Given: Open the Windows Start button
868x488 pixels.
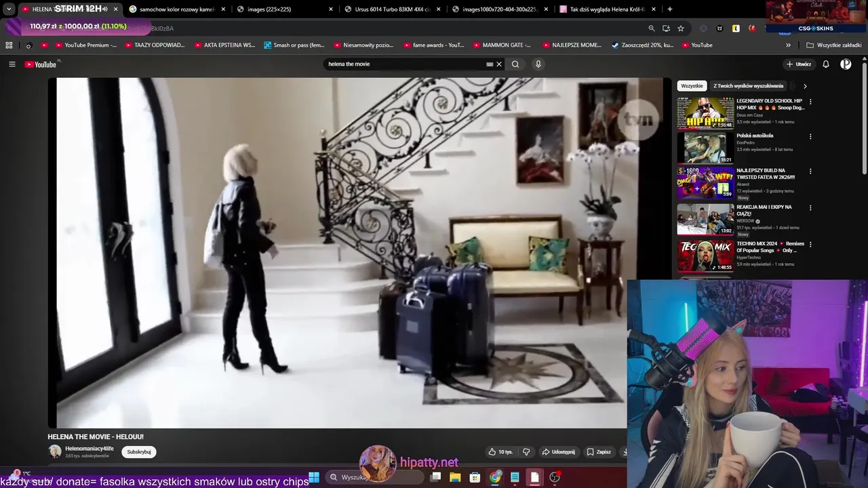Looking at the screenshot, I should pyautogui.click(x=314, y=477).
